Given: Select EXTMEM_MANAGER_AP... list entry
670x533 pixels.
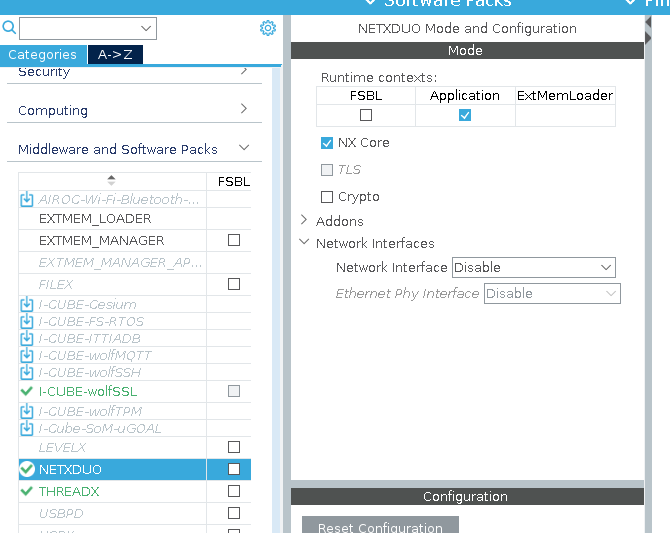Looking at the screenshot, I should coord(120,262).
